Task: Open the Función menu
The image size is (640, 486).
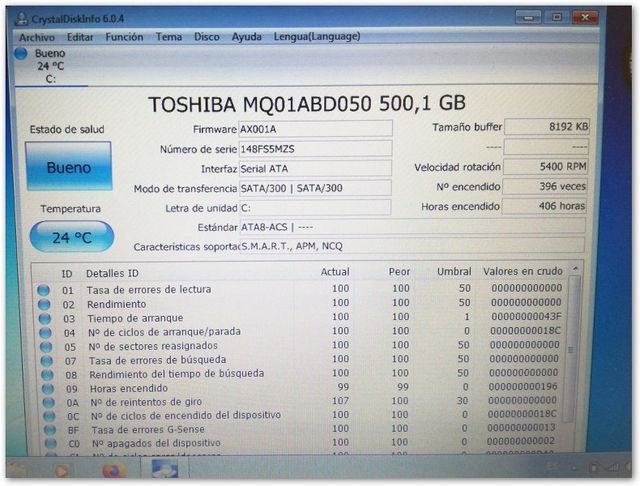Action: point(124,37)
